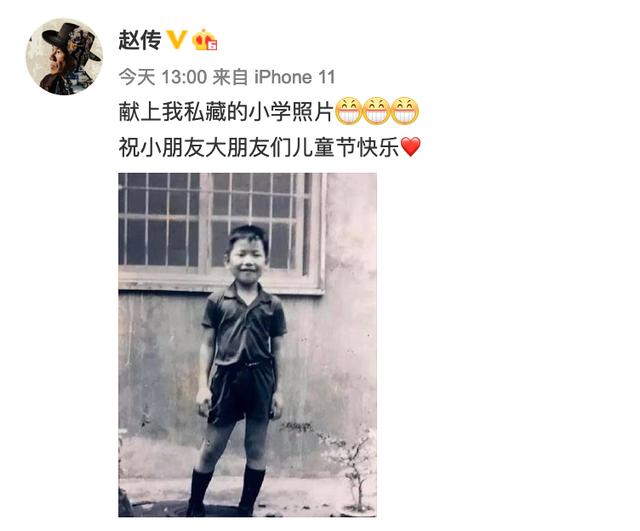Screen dimensions: 640x531
Task: Open the black-and-white childhood photo
Action: pos(247,345)
